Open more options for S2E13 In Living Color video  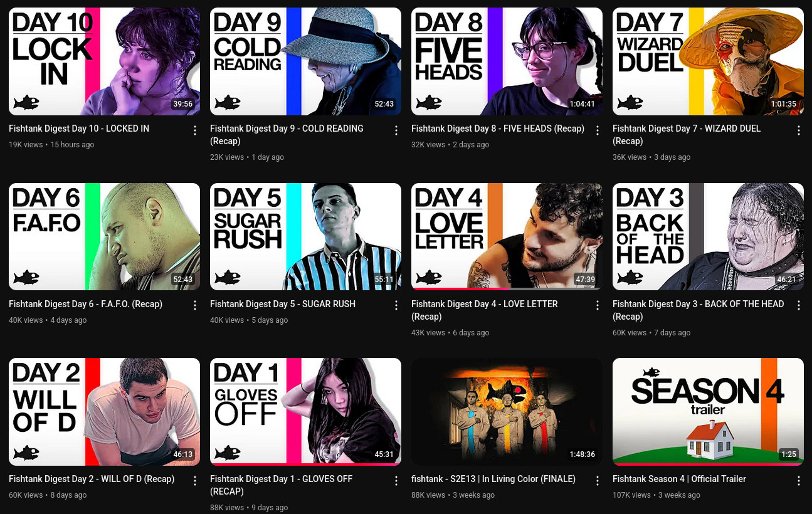click(x=598, y=481)
